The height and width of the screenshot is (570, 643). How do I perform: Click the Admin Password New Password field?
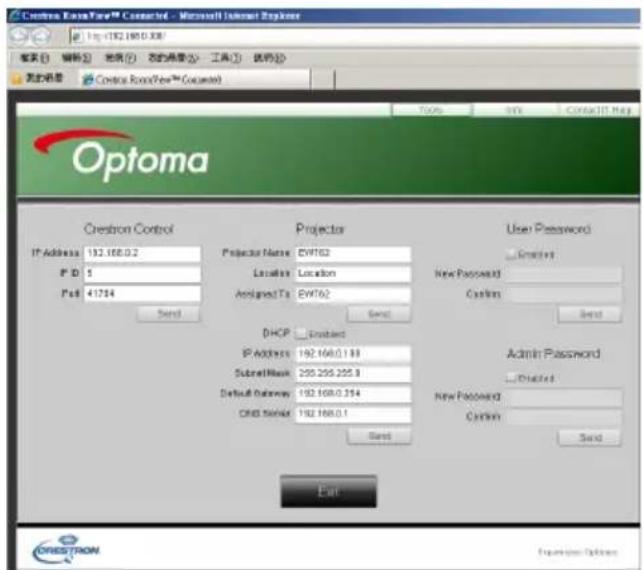click(x=563, y=397)
